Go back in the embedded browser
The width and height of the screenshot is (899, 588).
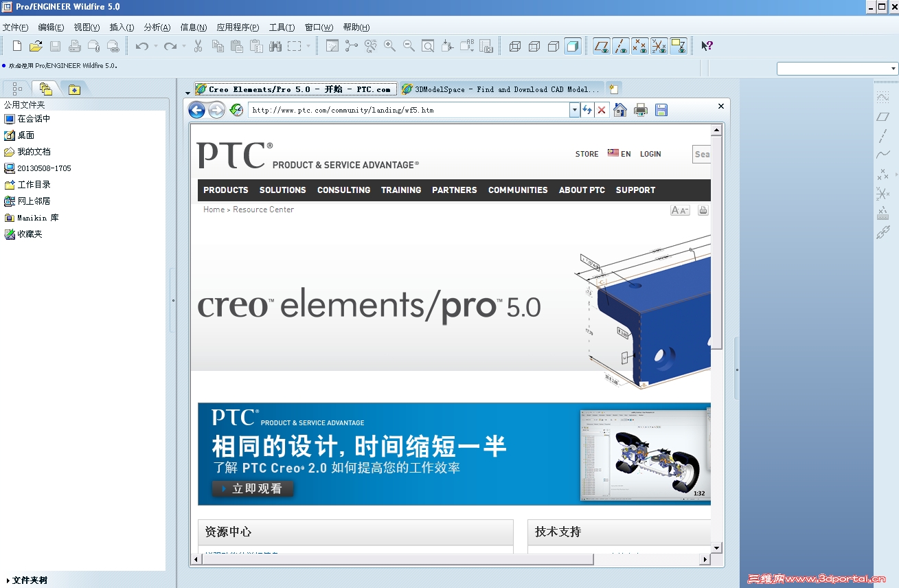point(196,110)
